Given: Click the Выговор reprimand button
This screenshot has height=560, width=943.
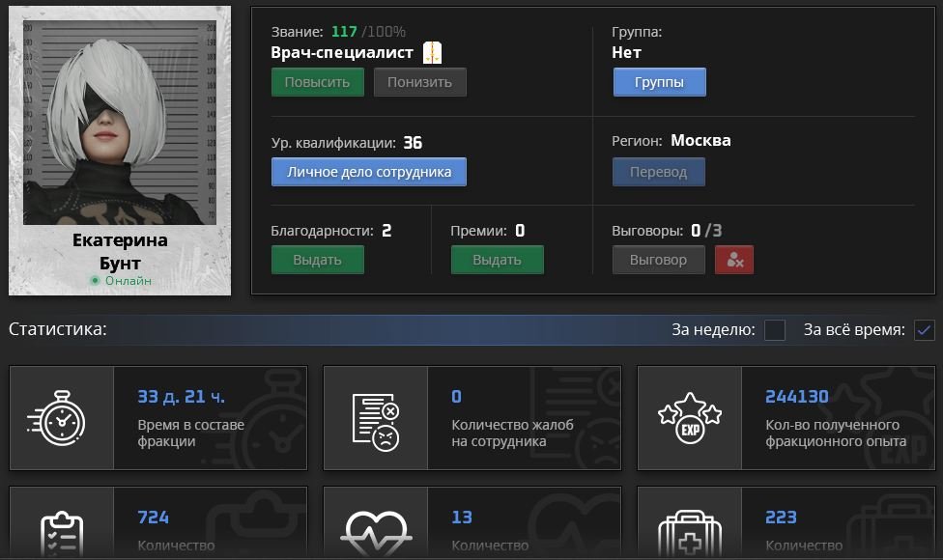Looking at the screenshot, I should pyautogui.click(x=659, y=260).
